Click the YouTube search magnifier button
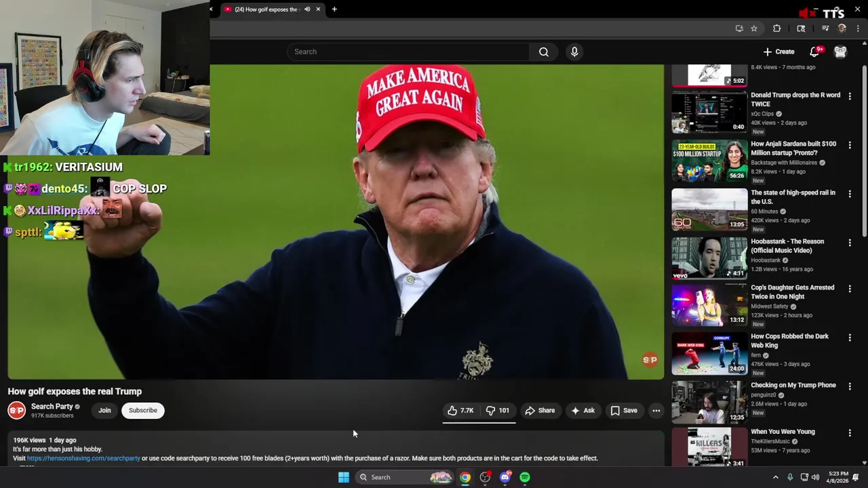868x488 pixels. pyautogui.click(x=544, y=52)
